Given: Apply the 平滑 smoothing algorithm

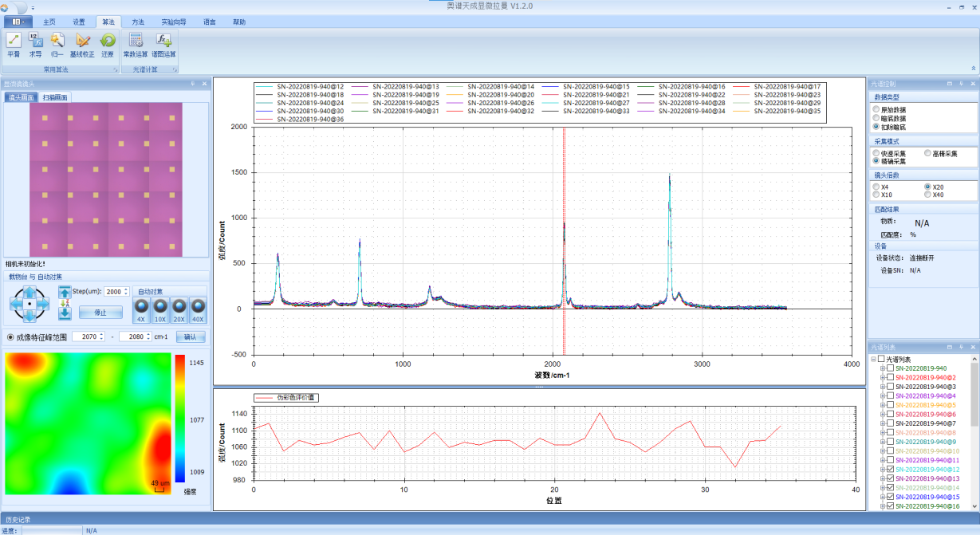Looking at the screenshot, I should [x=14, y=45].
